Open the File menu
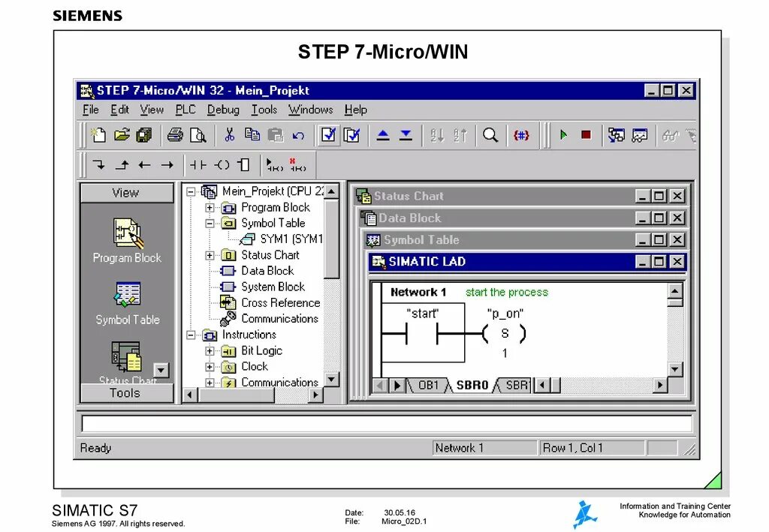 tap(91, 110)
